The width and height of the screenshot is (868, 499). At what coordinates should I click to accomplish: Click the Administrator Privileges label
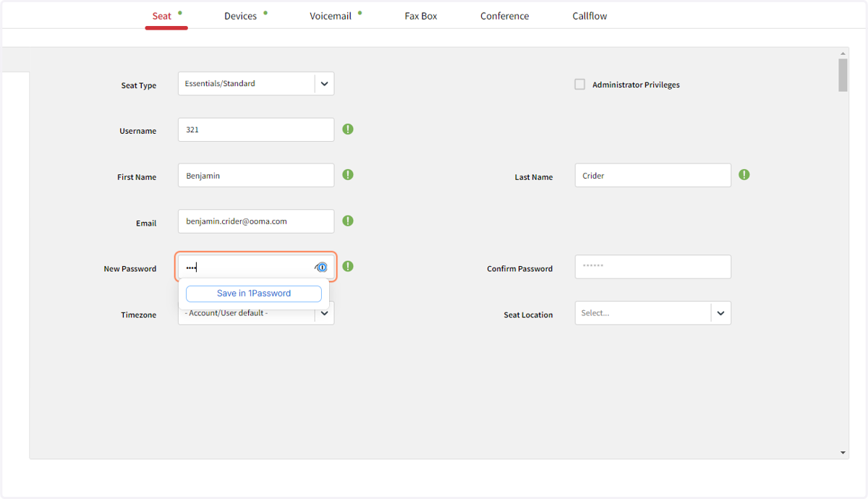coord(636,85)
